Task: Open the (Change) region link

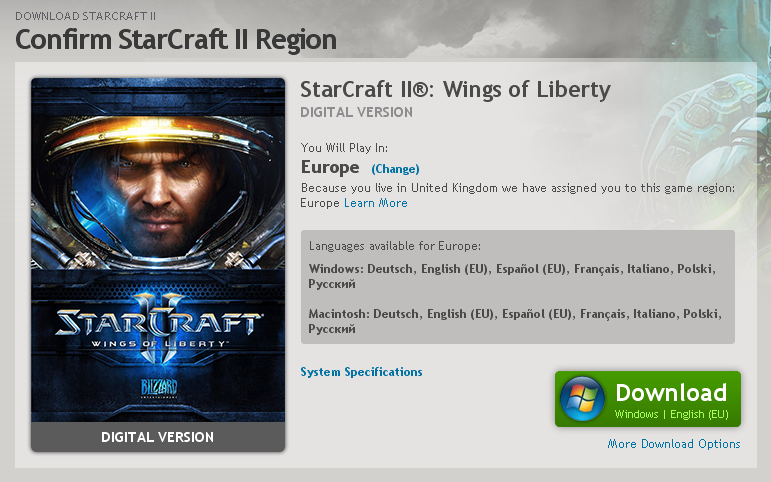Action: point(395,169)
